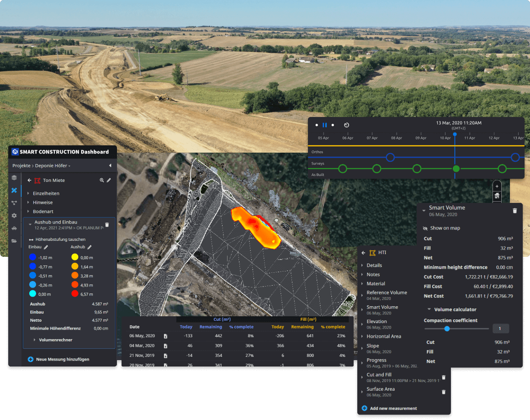Pause the timeline playback
This screenshot has width=530, height=420.
tap(324, 125)
